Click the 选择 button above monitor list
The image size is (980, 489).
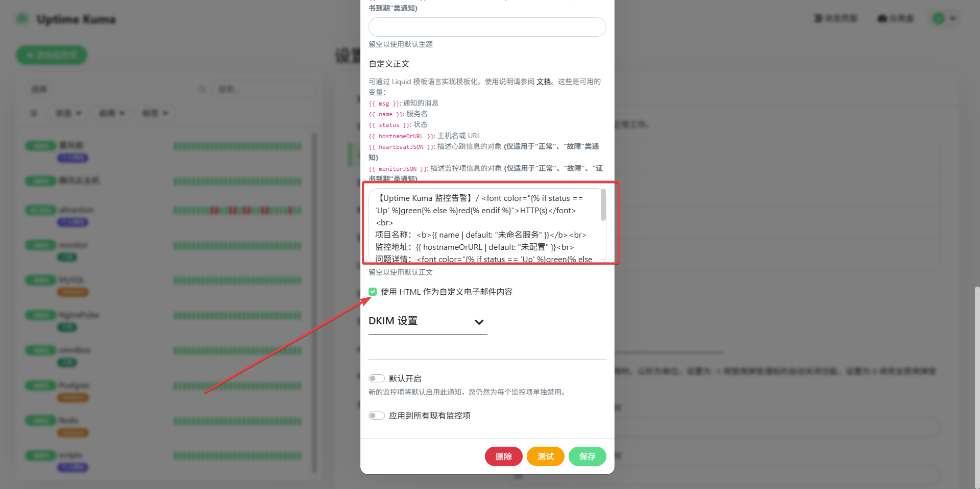39,89
